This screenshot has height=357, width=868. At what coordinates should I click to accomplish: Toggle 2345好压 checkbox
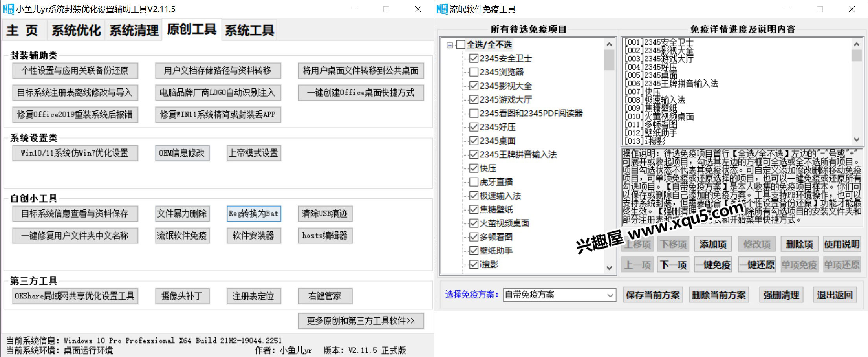coord(474,127)
